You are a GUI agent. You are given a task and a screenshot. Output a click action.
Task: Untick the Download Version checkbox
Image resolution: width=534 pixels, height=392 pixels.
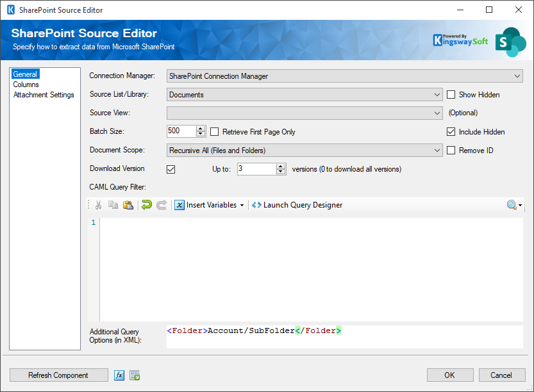tap(171, 169)
